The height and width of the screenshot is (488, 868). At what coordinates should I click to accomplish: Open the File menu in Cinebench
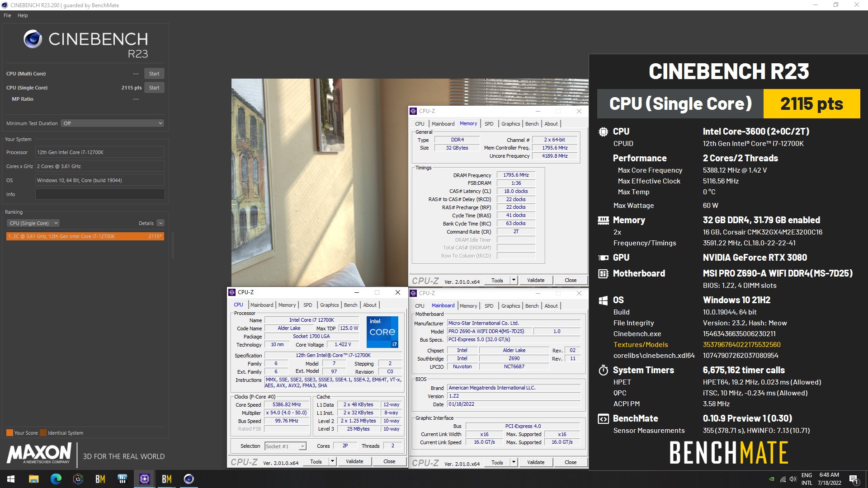7,15
